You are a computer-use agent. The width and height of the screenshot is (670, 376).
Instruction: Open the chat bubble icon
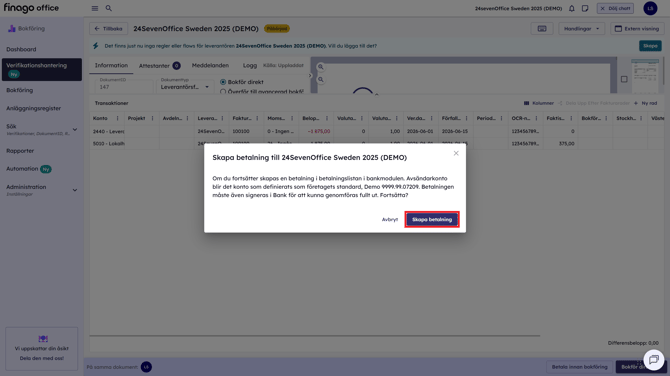(x=653, y=360)
